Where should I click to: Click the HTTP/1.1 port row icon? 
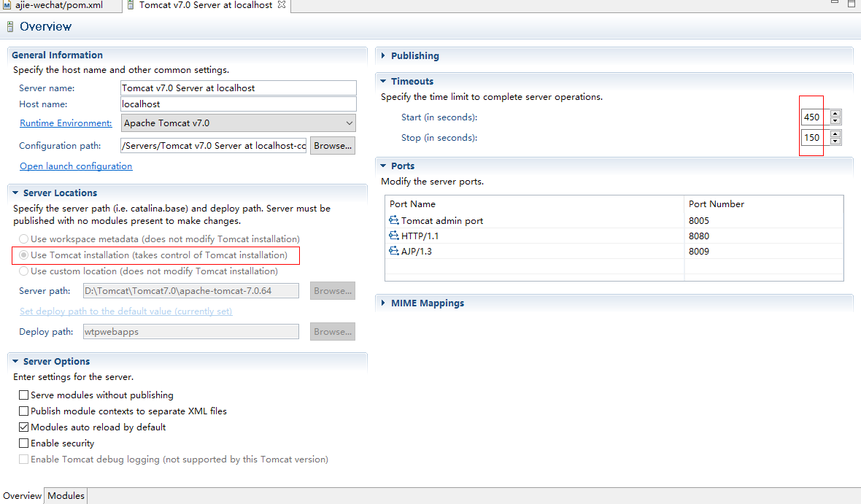pyautogui.click(x=394, y=236)
